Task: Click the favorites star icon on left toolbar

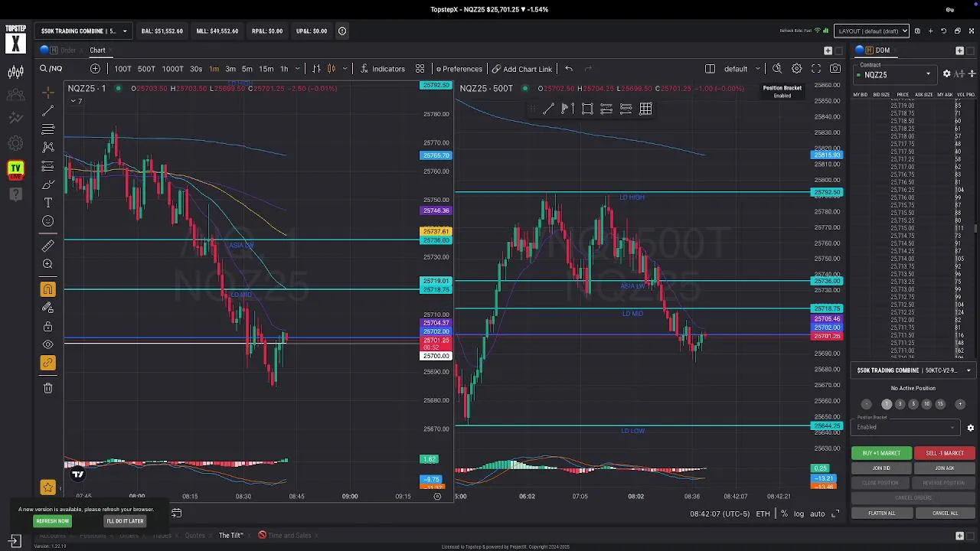Action: [47, 487]
